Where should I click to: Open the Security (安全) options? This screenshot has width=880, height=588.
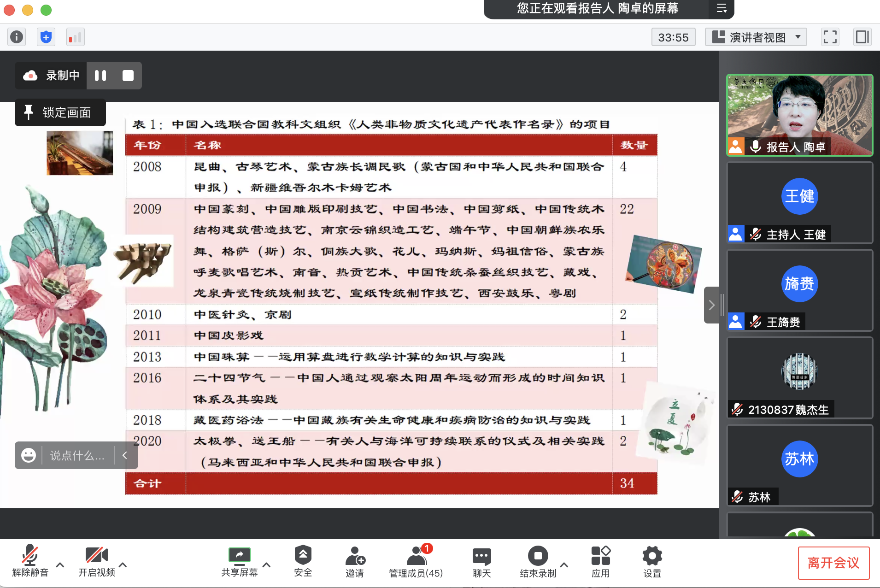click(x=303, y=561)
